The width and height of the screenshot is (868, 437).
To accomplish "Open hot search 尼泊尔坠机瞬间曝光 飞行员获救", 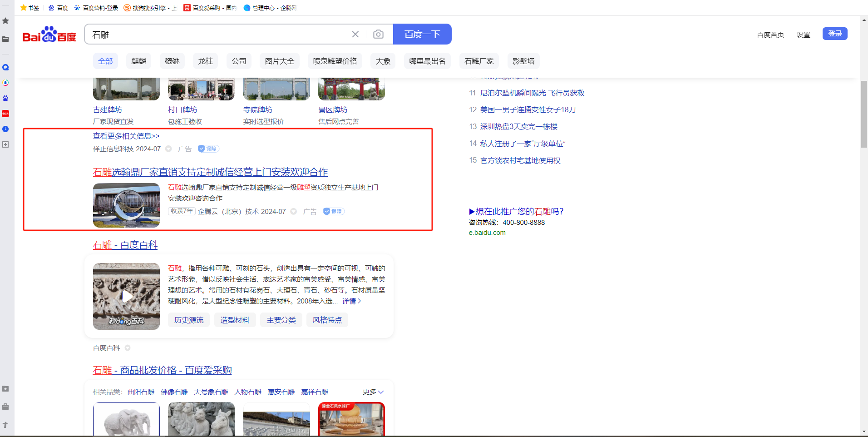I will pos(532,93).
